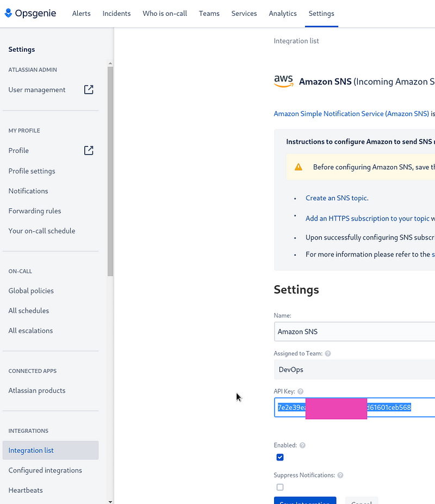Open external link icon beside Profile
The width and height of the screenshot is (435, 504).
(89, 150)
